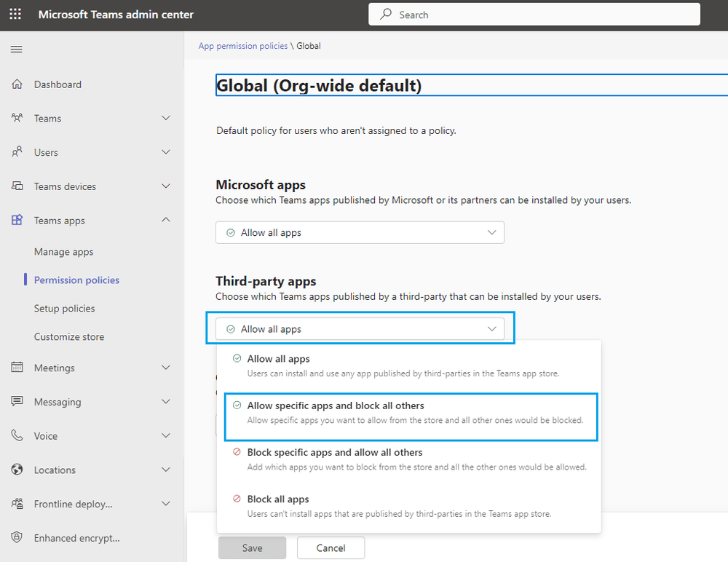
Task: Click the Save button
Action: pyautogui.click(x=252, y=547)
